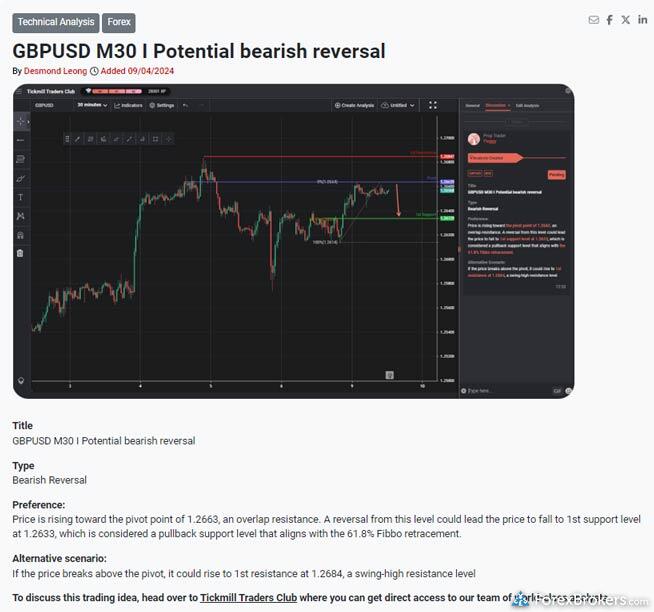The image size is (654, 612).
Task: Open chart Settings gear
Action: tap(162, 105)
